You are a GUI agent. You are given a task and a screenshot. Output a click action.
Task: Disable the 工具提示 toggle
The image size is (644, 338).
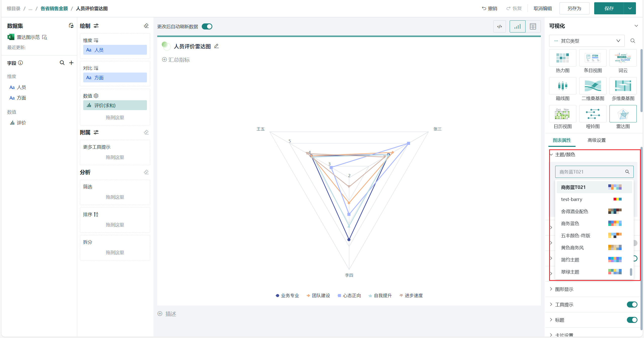632,305
